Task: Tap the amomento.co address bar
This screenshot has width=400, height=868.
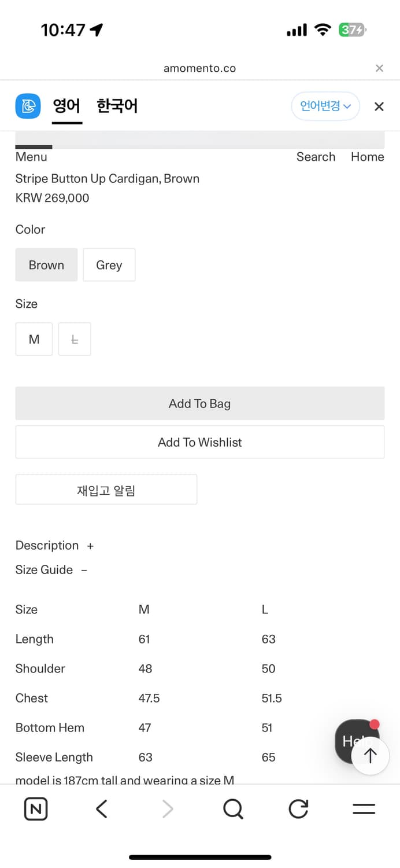Action: click(199, 68)
